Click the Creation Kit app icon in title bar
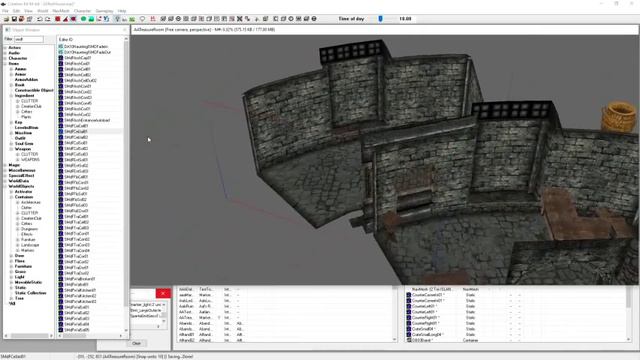 point(3,4)
